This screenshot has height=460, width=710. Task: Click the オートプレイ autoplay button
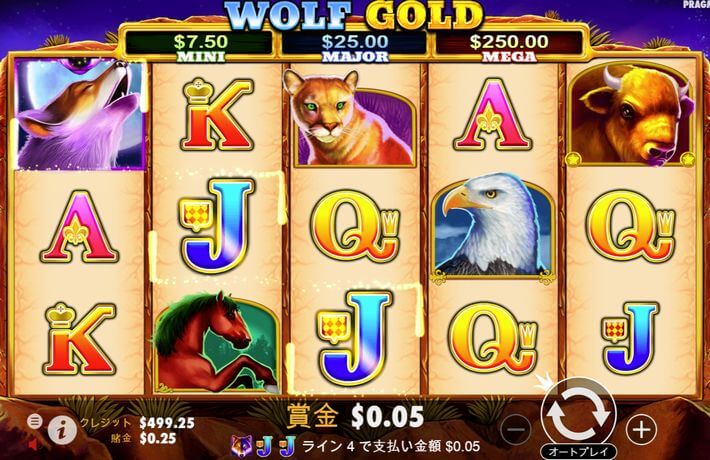(x=578, y=451)
